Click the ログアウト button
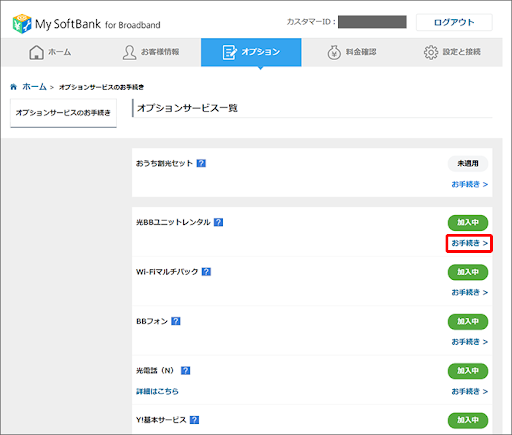 [454, 22]
